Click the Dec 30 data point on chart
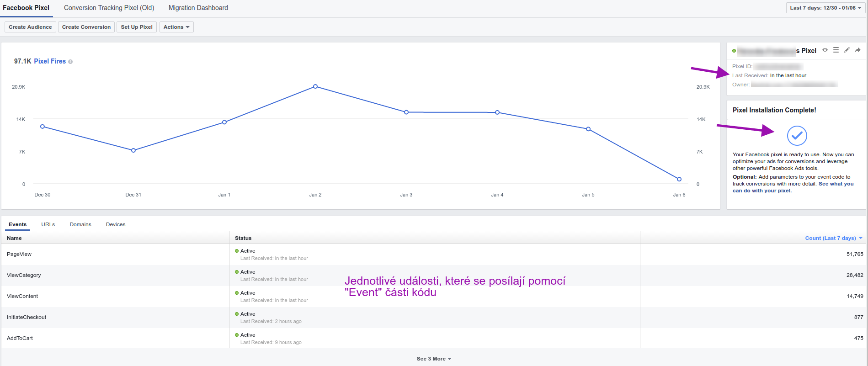Screen dimensions: 868x366 pos(43,127)
